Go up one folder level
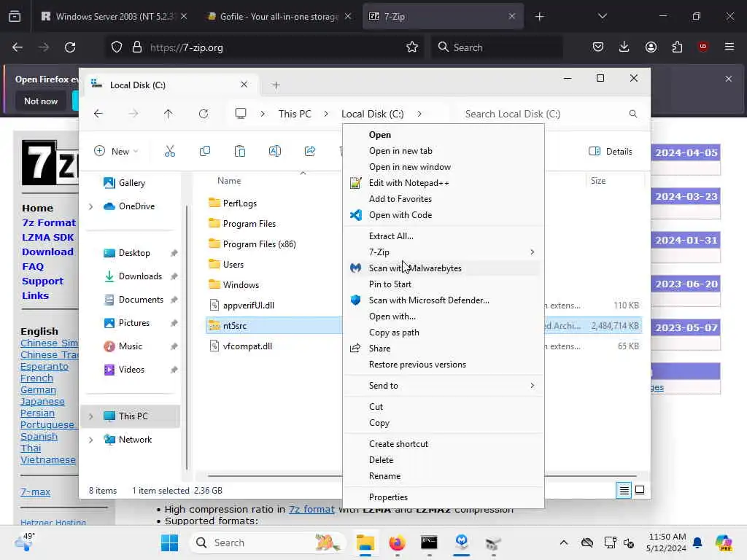The width and height of the screenshot is (747, 560). 169,114
